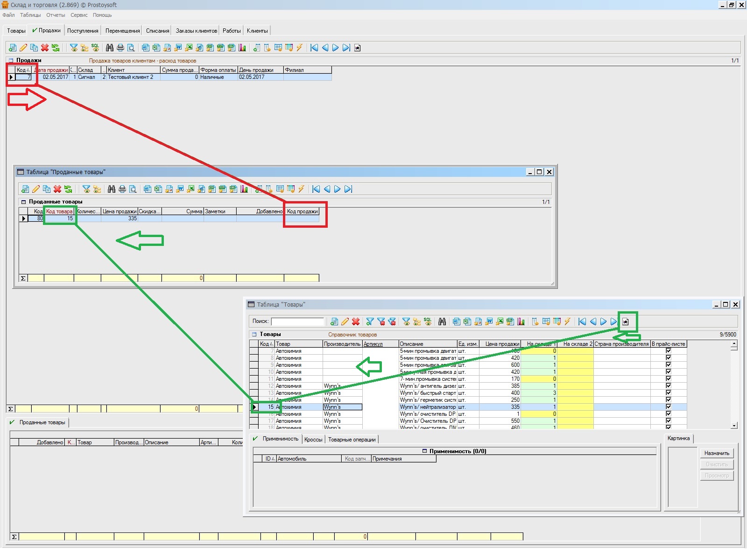Go to first record in main toolbar
The image size is (747, 560).
(314, 48)
